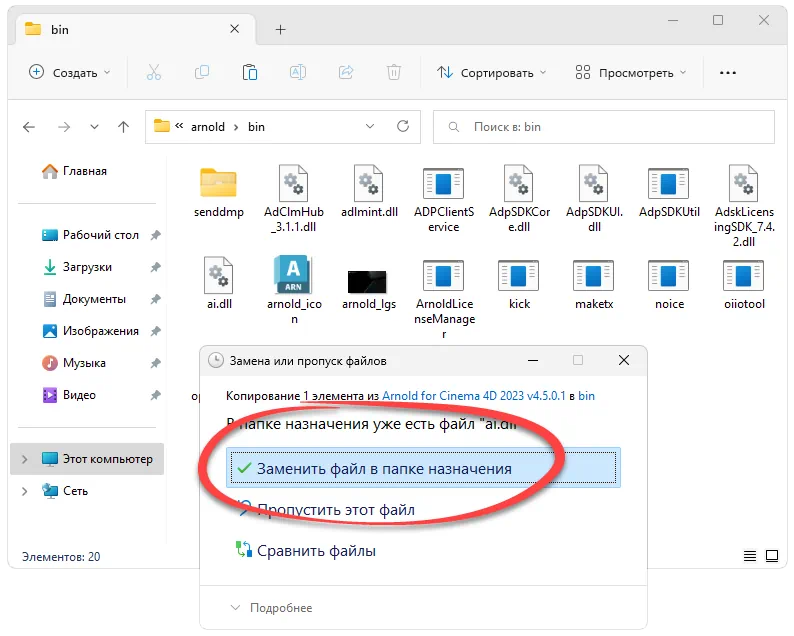Click the Copy icon in toolbar

[202, 73]
